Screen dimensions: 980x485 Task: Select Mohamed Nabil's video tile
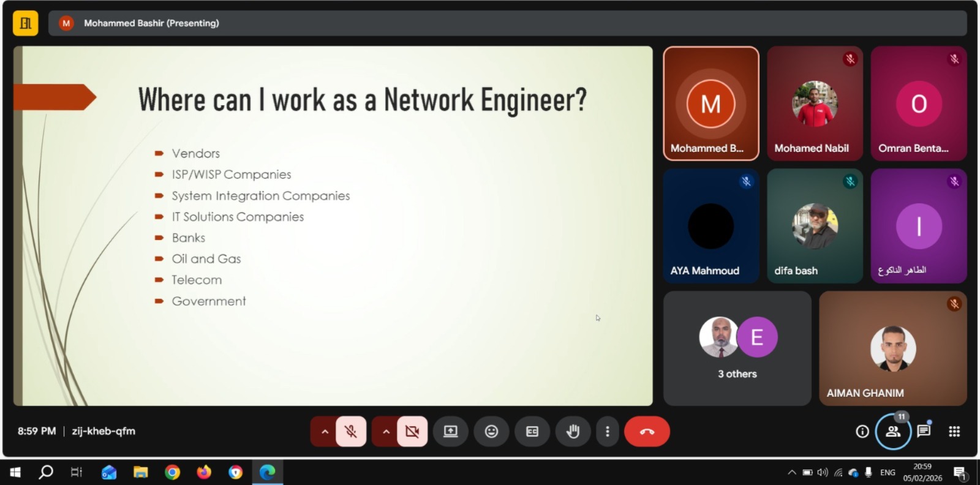click(x=815, y=103)
